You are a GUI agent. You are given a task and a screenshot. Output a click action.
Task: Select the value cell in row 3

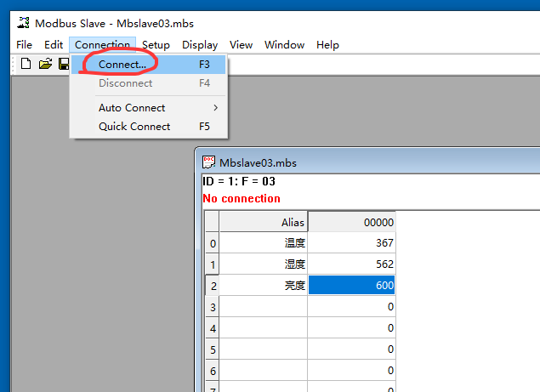click(351, 307)
